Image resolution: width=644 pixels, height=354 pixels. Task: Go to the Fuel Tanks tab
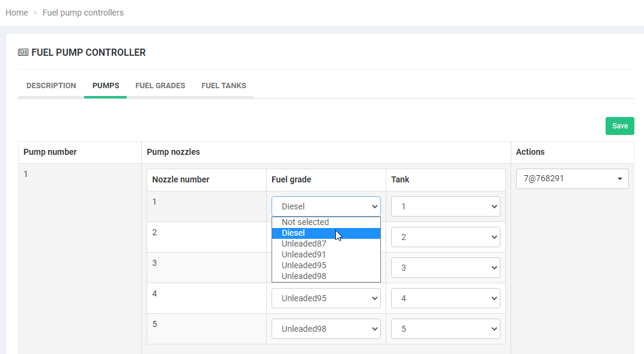[x=223, y=86]
